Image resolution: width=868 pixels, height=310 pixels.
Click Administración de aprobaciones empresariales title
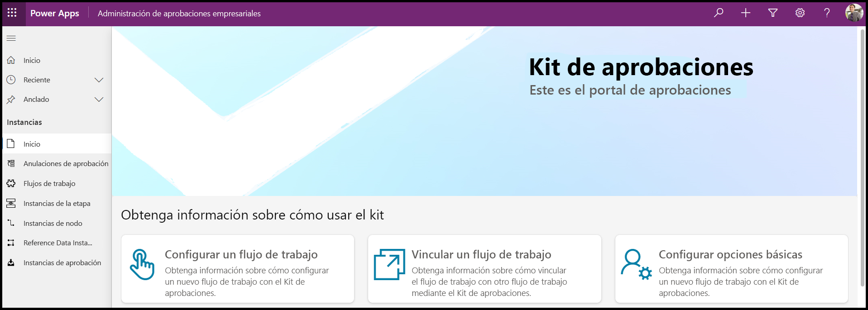click(x=179, y=14)
